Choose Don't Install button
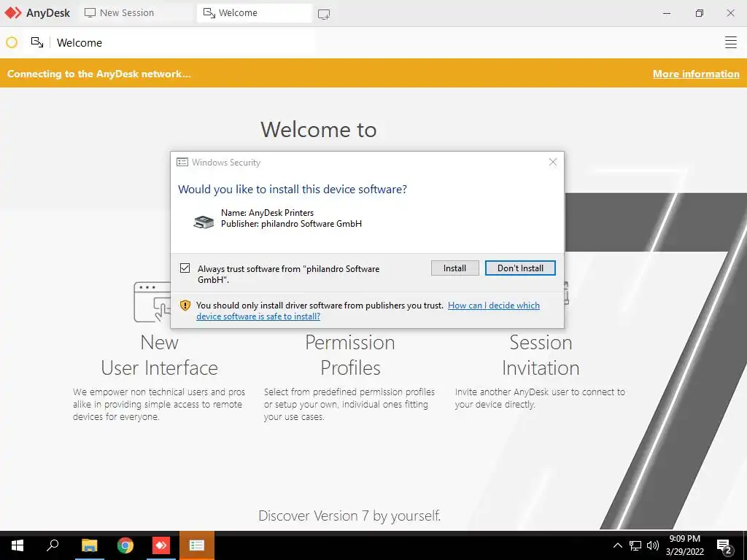Viewport: 747px width, 560px height. (x=520, y=268)
